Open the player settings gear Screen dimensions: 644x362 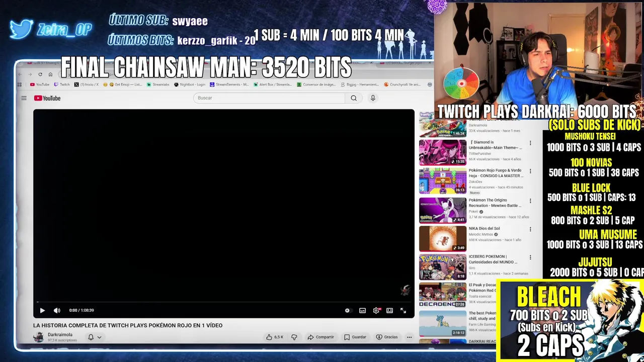pyautogui.click(x=376, y=311)
